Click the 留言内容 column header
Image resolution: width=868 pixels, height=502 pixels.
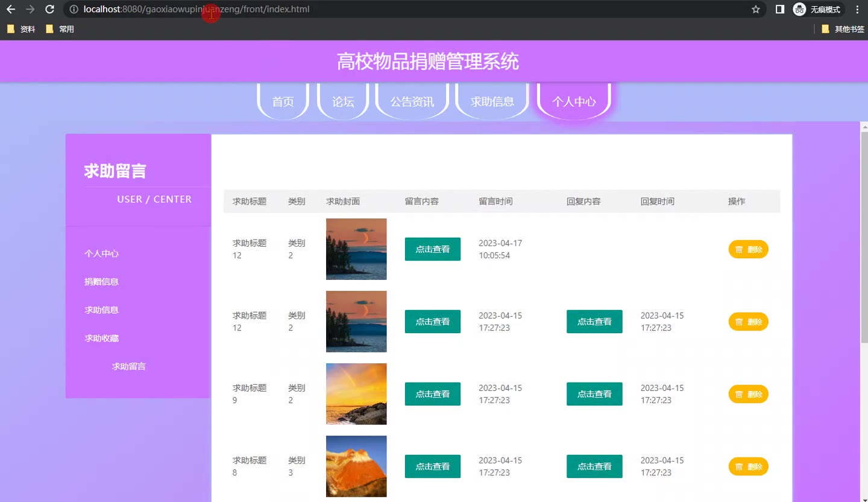(x=422, y=202)
